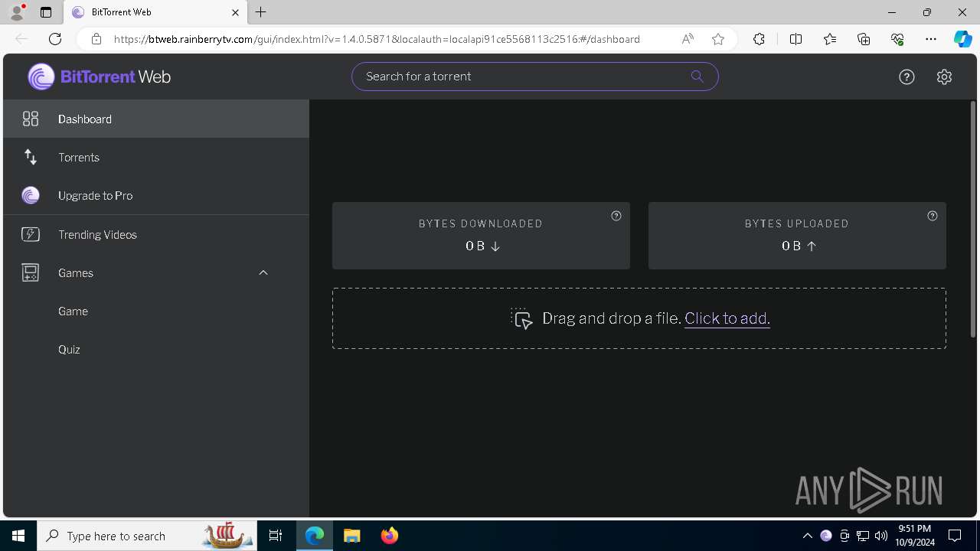The image size is (980, 551).
Task: Collapse the Games section chevron
Action: [x=263, y=272]
